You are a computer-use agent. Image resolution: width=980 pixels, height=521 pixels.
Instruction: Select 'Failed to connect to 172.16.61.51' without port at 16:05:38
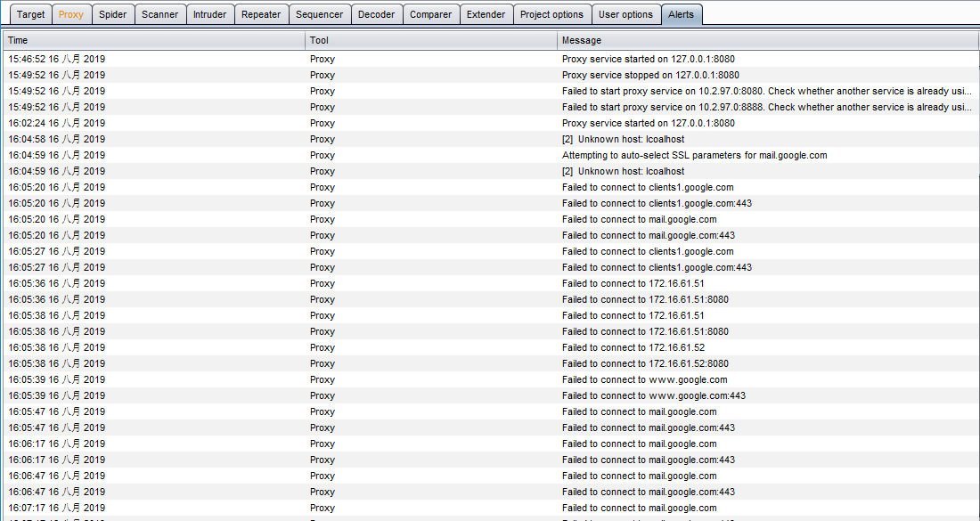pyautogui.click(x=633, y=315)
